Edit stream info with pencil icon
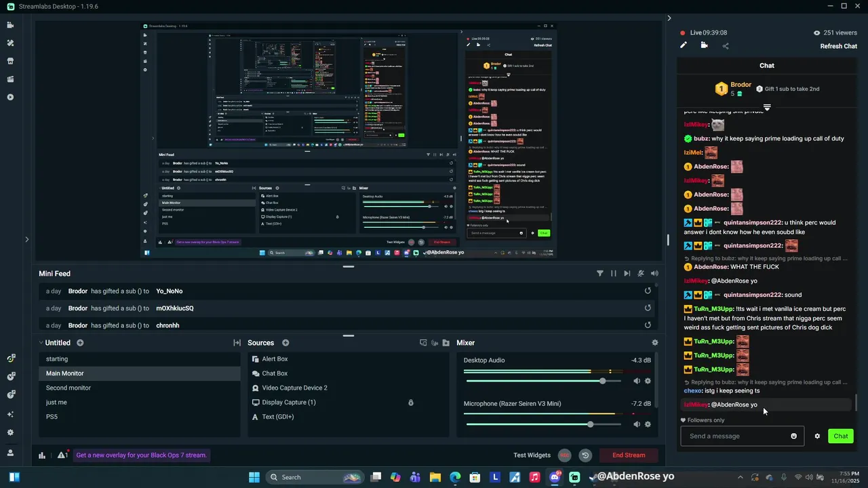 (684, 45)
